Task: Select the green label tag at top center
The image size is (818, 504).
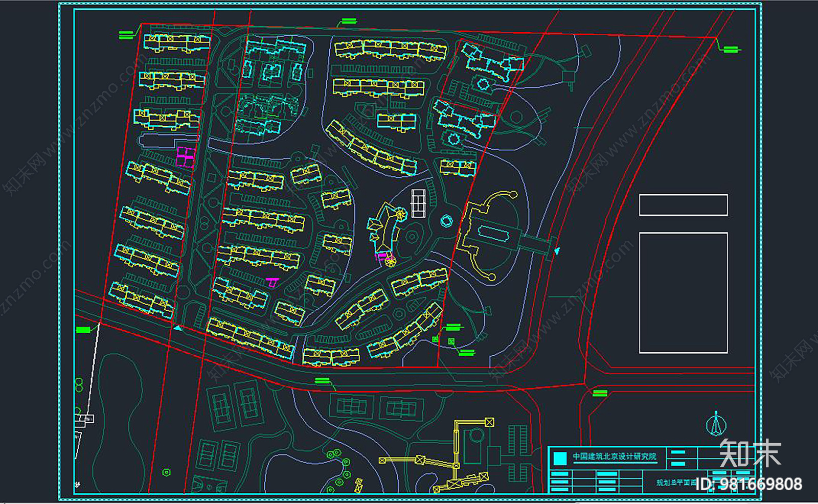Action: click(x=348, y=21)
